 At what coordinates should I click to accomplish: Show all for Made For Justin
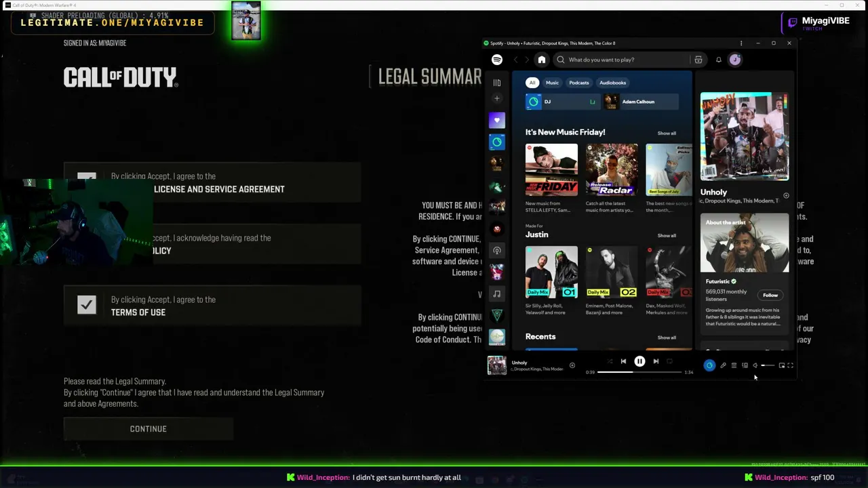tap(667, 235)
